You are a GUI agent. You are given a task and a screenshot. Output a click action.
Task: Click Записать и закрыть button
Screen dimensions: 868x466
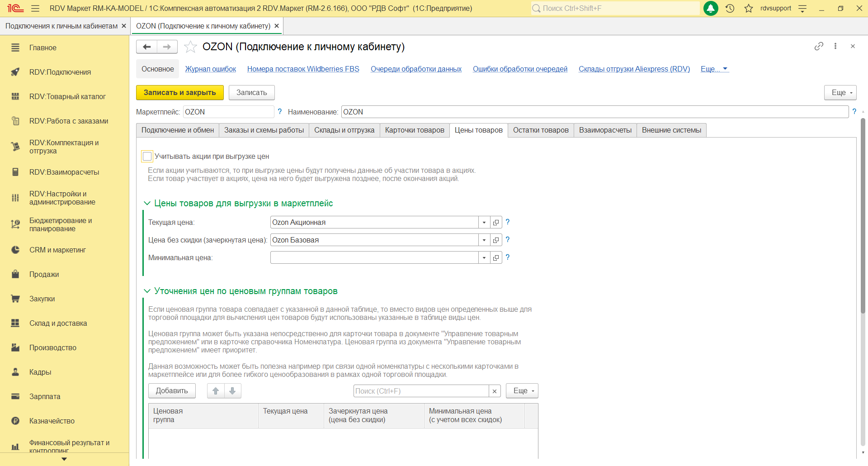tap(179, 93)
